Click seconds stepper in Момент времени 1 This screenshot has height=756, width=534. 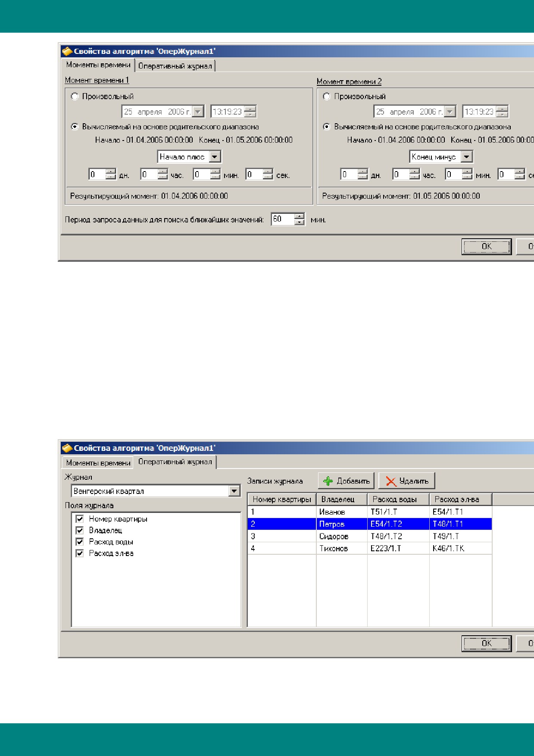(x=268, y=174)
